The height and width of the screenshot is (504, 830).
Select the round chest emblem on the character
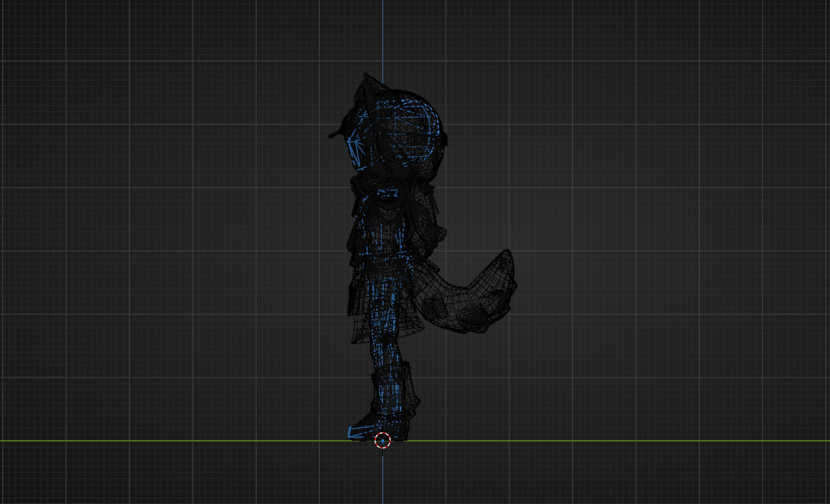(388, 193)
